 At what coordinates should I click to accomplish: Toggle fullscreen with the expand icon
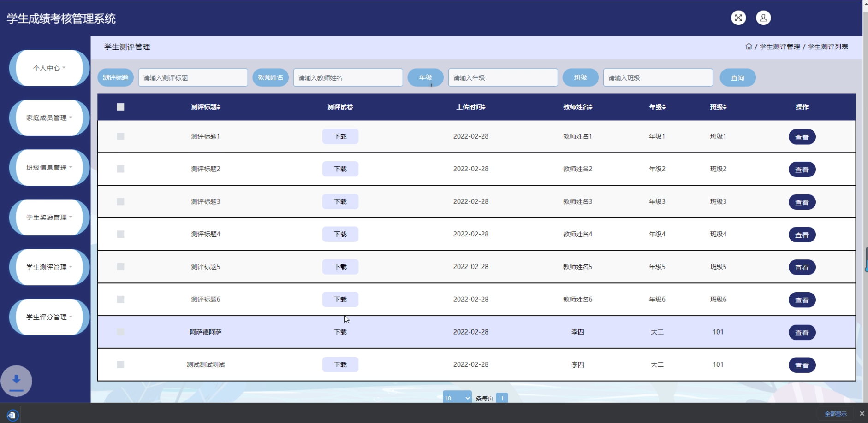tap(738, 18)
